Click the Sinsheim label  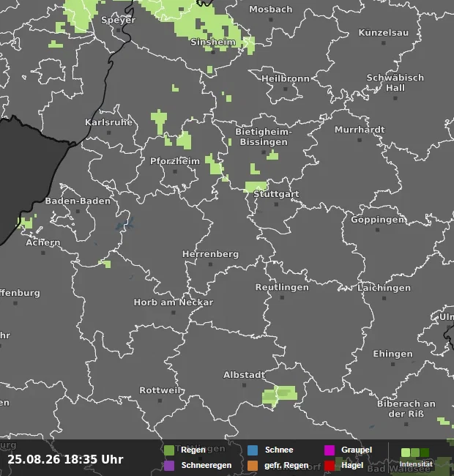213,42
